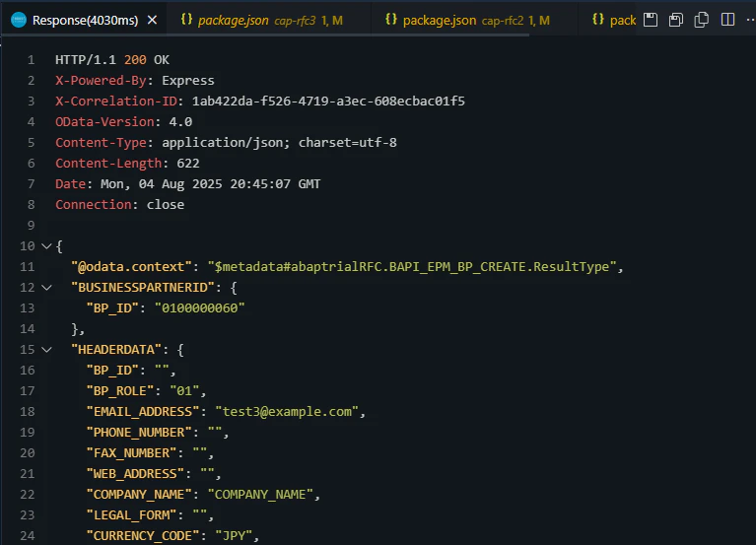Collapse the BUSINESSPARTNERID object fold arrow
The width and height of the screenshot is (756, 545).
point(46,288)
